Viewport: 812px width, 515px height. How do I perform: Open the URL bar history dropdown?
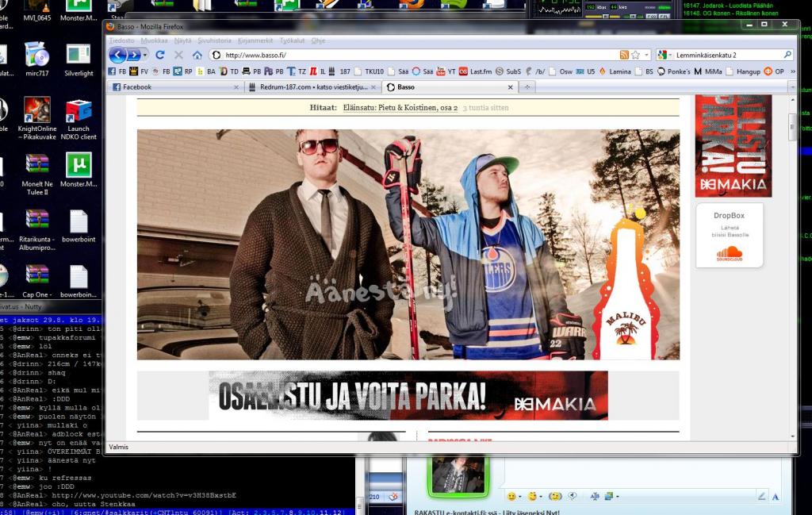pyautogui.click(x=646, y=55)
